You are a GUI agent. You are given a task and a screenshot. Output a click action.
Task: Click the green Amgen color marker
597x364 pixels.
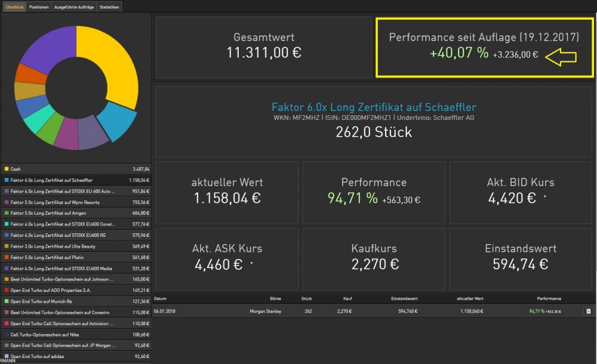6,213
